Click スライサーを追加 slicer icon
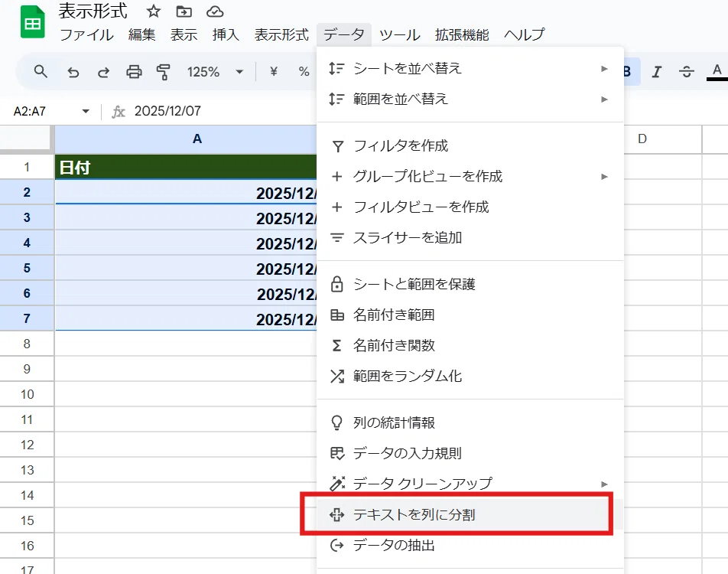 (x=337, y=238)
